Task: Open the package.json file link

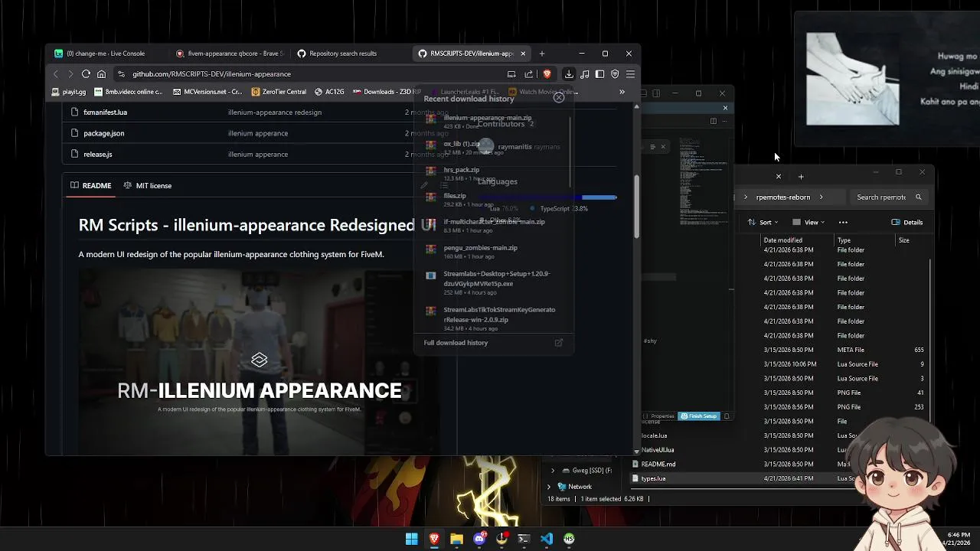Action: 104,133
